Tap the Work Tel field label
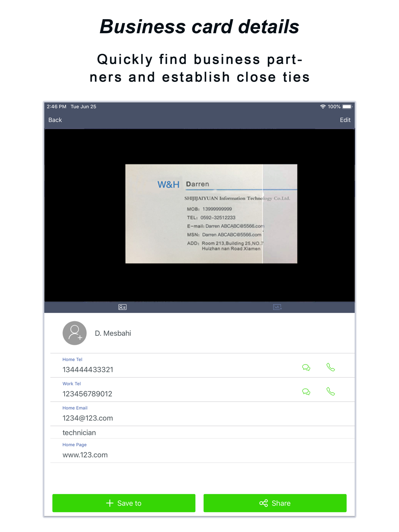The height and width of the screenshot is (532, 399). (x=71, y=384)
